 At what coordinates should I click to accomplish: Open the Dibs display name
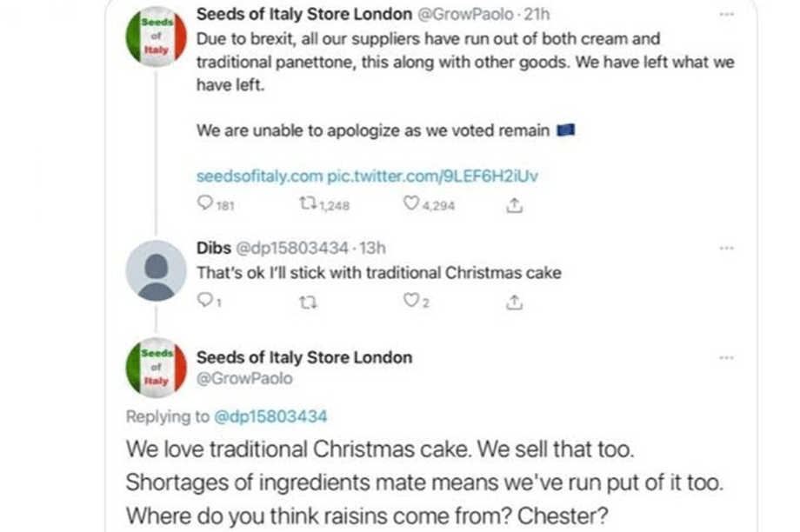click(x=214, y=248)
